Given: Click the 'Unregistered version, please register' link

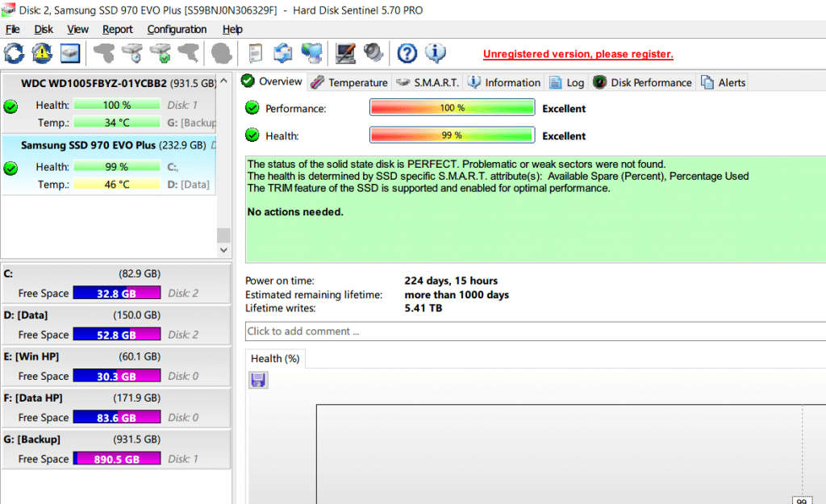Looking at the screenshot, I should tap(578, 54).
